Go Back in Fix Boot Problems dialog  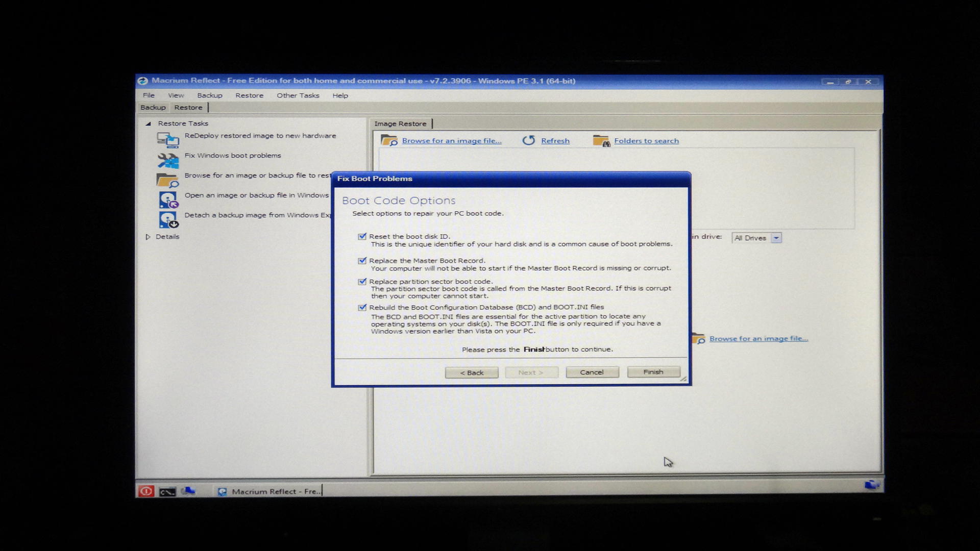tap(472, 372)
